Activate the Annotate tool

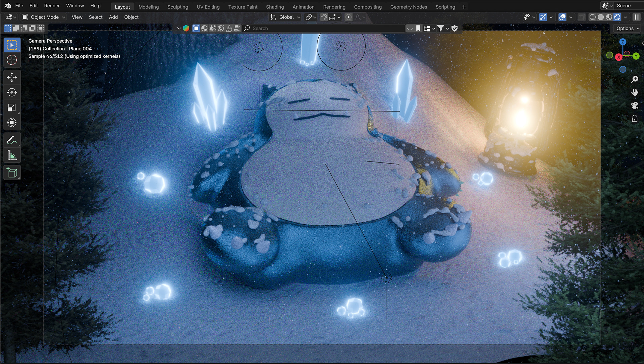pos(12,140)
